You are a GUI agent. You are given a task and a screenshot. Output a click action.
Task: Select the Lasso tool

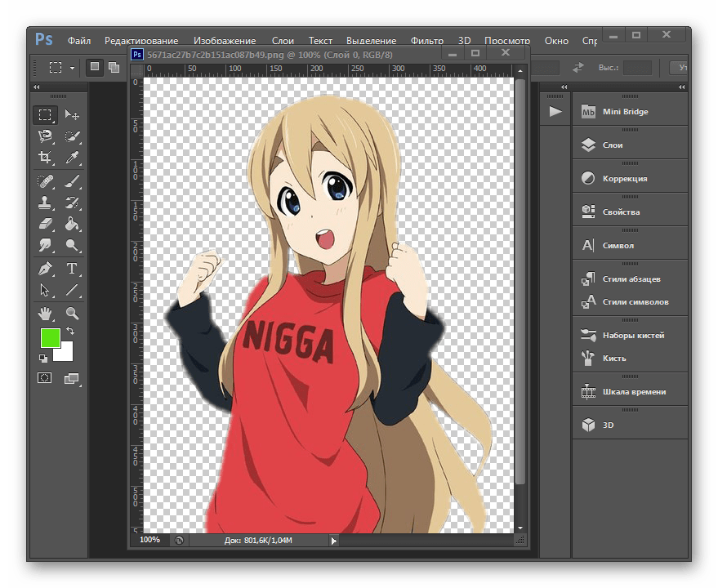pyautogui.click(x=45, y=136)
